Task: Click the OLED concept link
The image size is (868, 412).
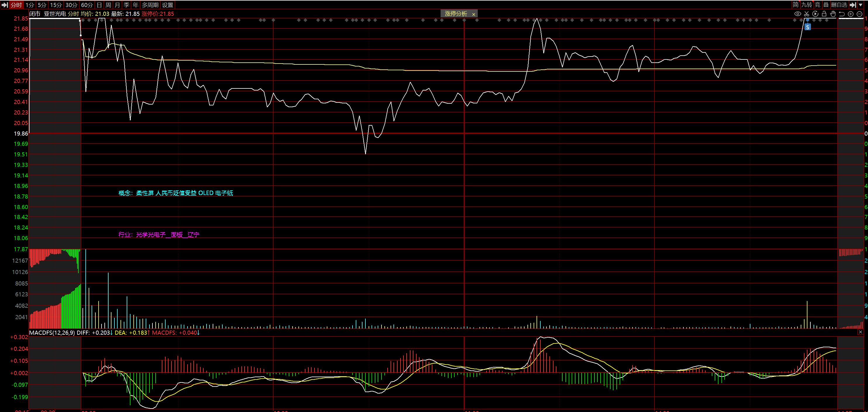Action: tap(206, 193)
